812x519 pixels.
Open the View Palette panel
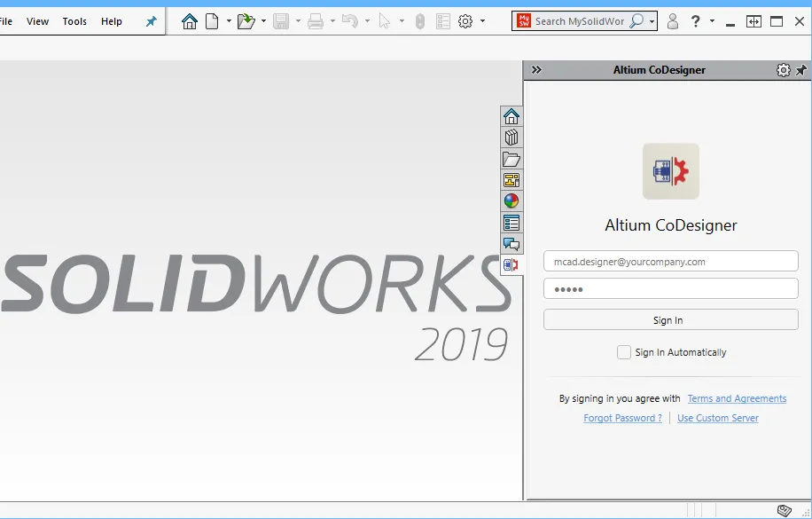(x=511, y=180)
